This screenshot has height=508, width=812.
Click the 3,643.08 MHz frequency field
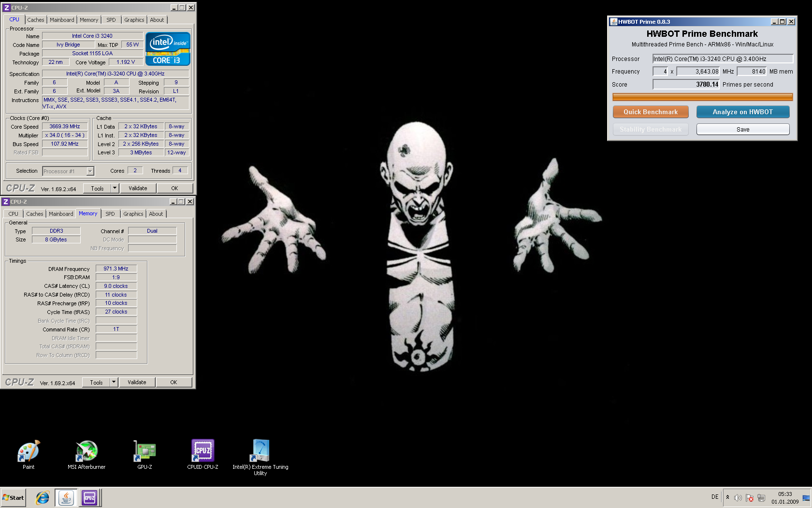pyautogui.click(x=698, y=71)
